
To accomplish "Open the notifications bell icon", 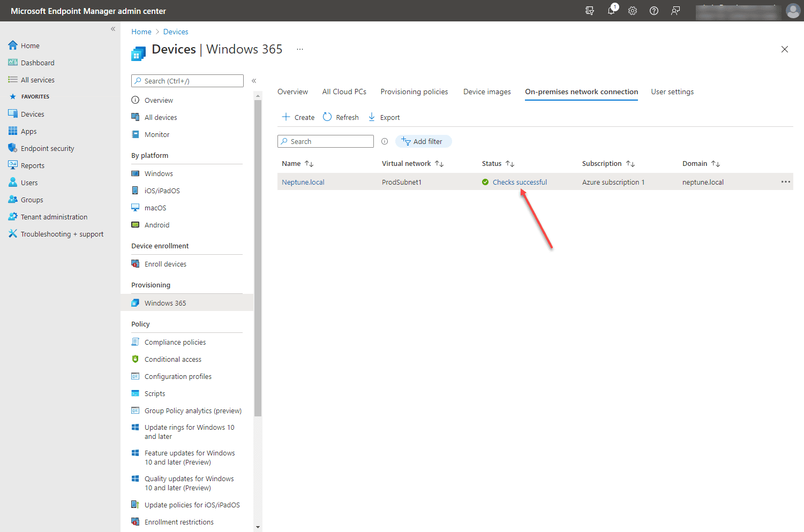I will [612, 10].
